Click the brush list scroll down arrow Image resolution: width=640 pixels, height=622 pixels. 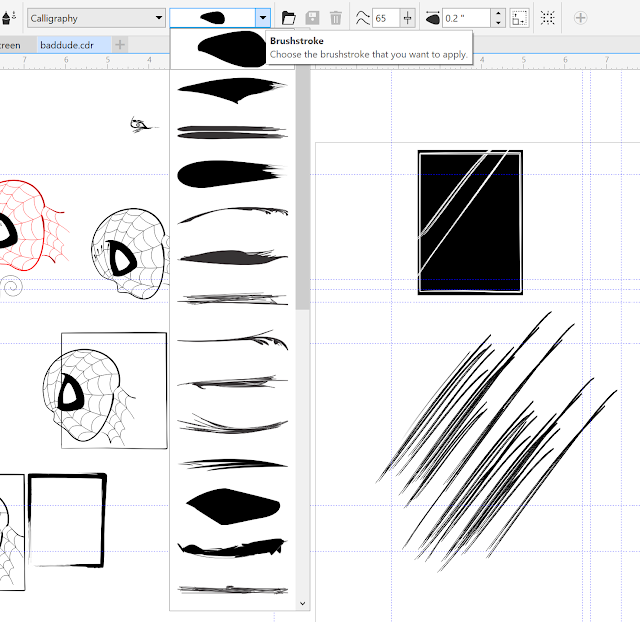tap(302, 603)
